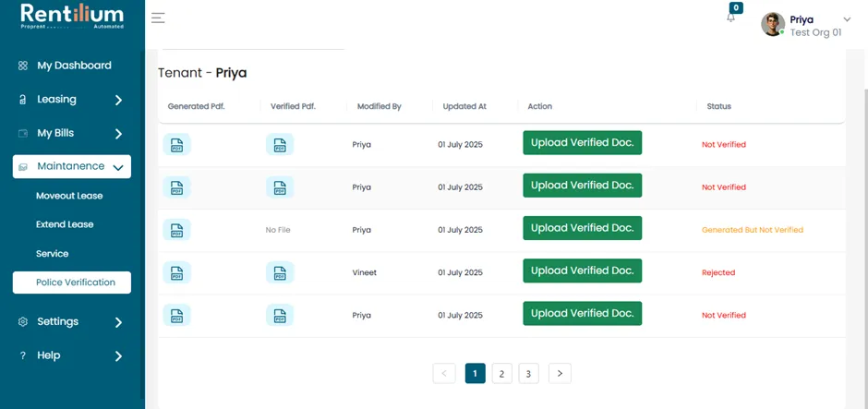Expand the Help chevron
Image resolution: width=868 pixels, height=409 pixels.
[118, 356]
